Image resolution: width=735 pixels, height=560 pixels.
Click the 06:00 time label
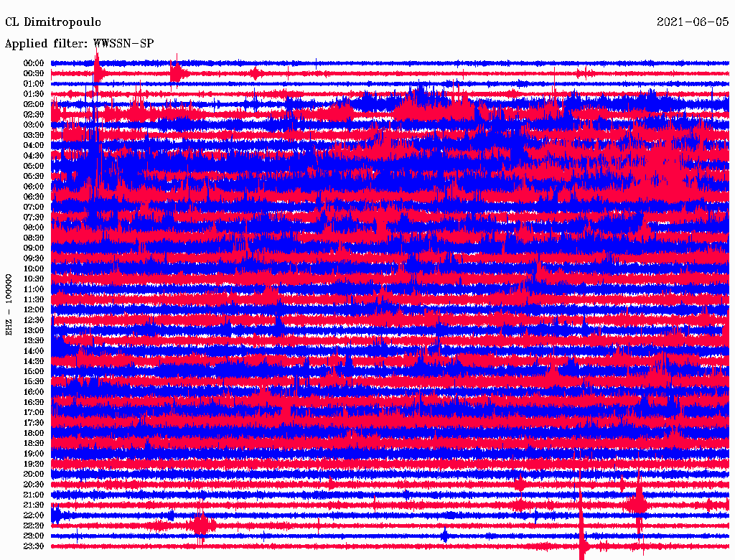click(x=34, y=186)
